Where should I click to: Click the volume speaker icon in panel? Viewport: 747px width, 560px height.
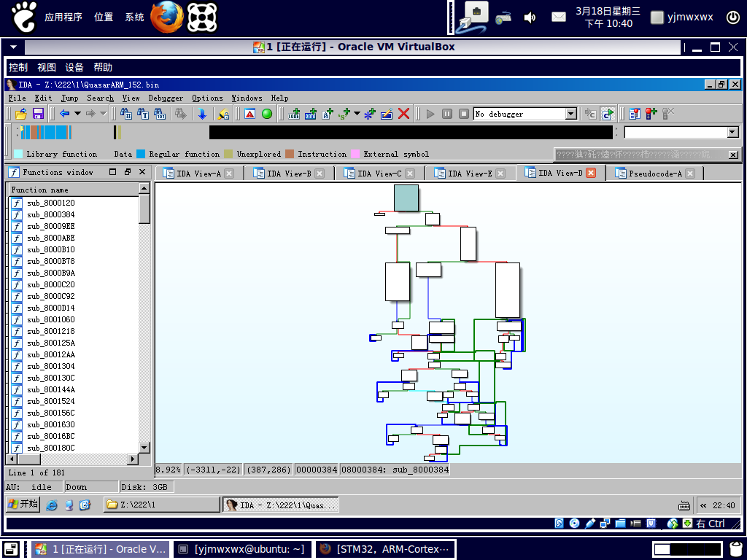tap(530, 17)
